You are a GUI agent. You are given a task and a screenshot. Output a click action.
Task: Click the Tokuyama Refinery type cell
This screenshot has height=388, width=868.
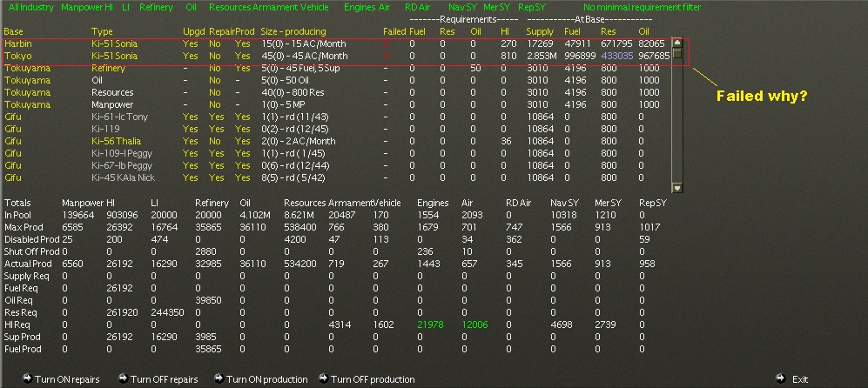pyautogui.click(x=109, y=68)
